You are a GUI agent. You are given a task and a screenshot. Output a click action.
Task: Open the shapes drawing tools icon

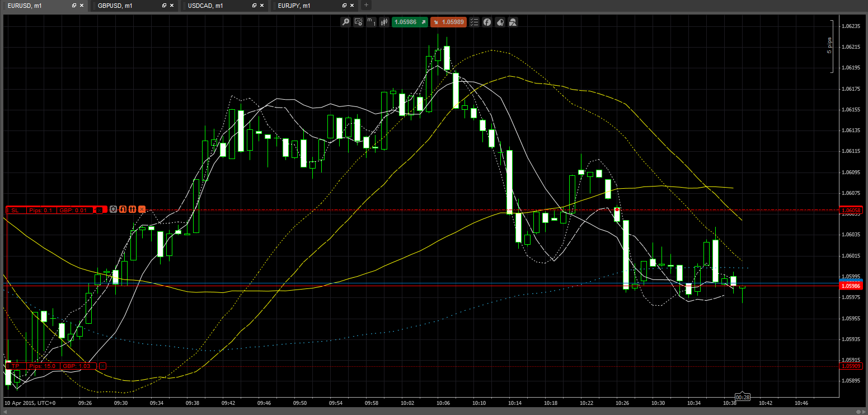pyautogui.click(x=513, y=22)
